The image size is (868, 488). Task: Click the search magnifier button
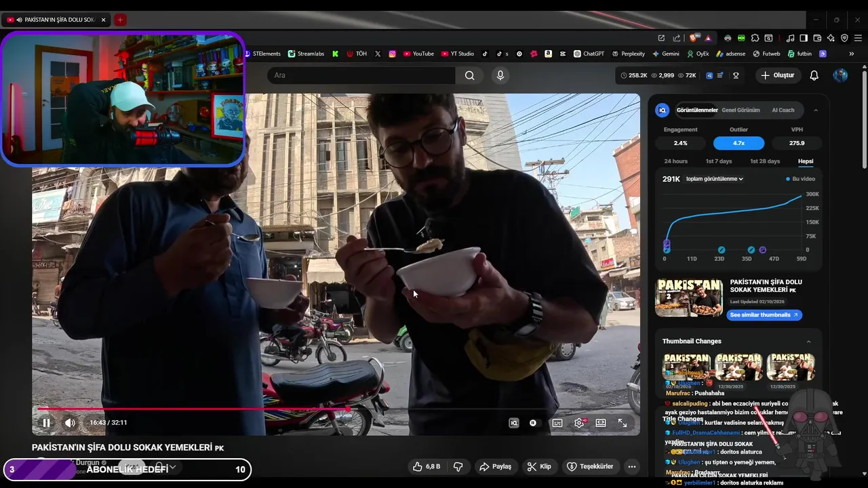pos(469,75)
